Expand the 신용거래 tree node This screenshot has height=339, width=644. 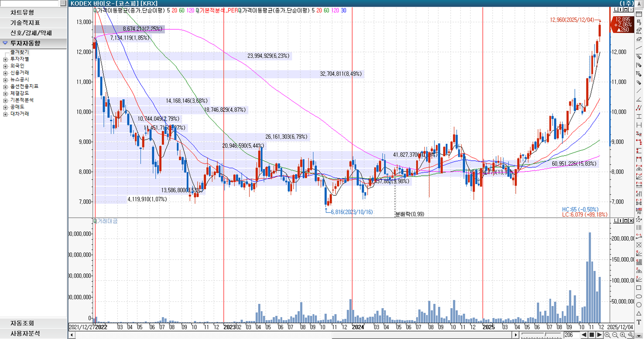[5, 73]
